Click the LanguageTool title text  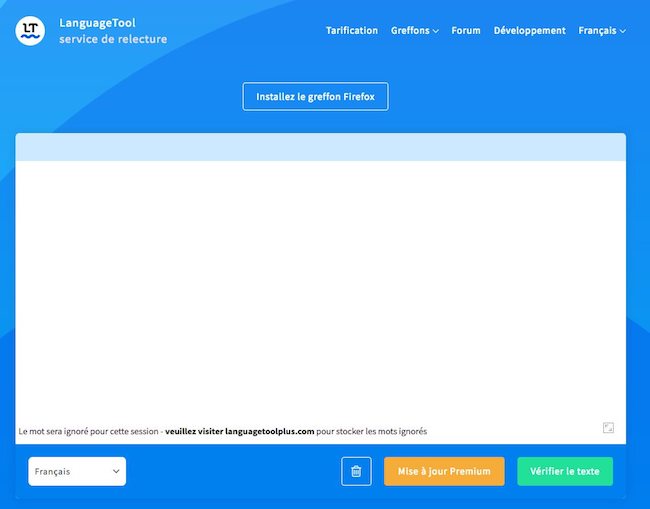coord(97,23)
